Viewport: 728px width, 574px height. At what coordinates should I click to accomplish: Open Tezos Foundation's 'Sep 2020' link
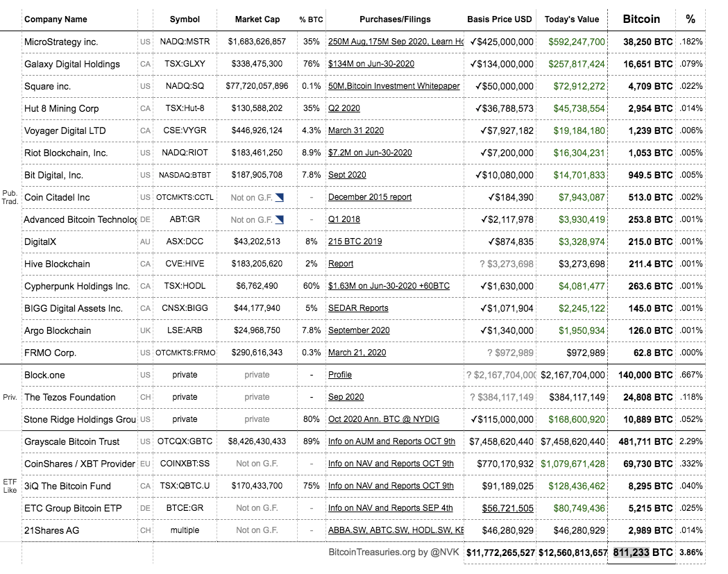coord(346,397)
